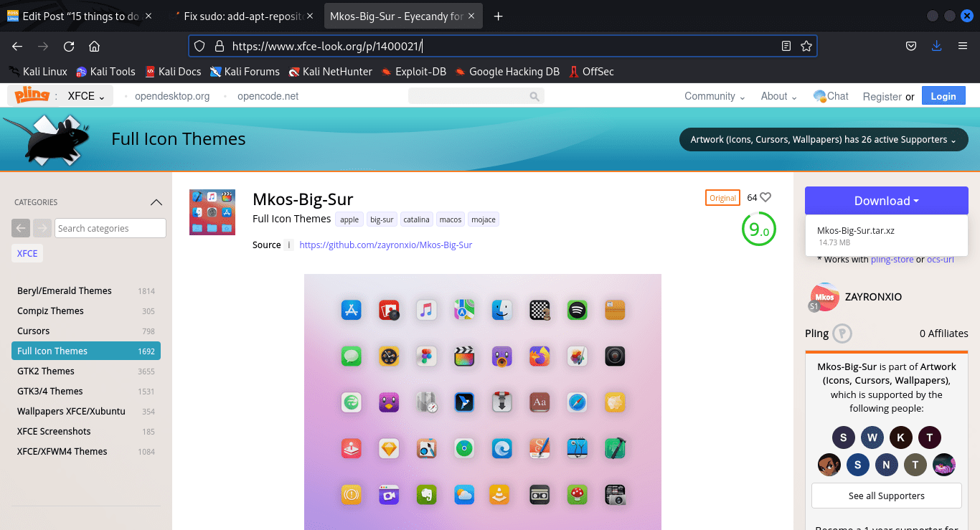Screen dimensions: 980x530
Task: Select Cursors category
Action: coord(86,331)
